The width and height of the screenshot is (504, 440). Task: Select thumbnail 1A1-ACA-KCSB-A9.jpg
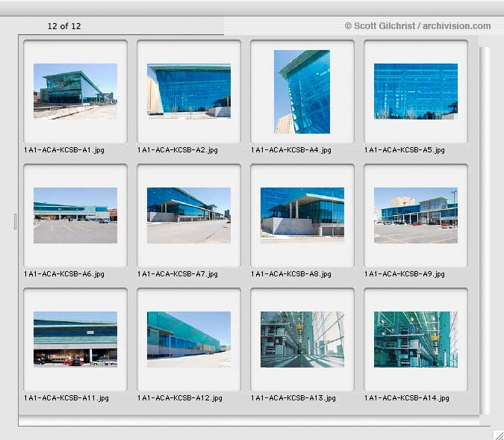pos(416,215)
